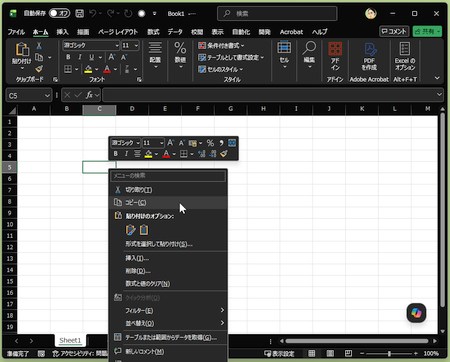Toggle Italic in the mini toolbar
450x362 pixels.
(x=126, y=154)
